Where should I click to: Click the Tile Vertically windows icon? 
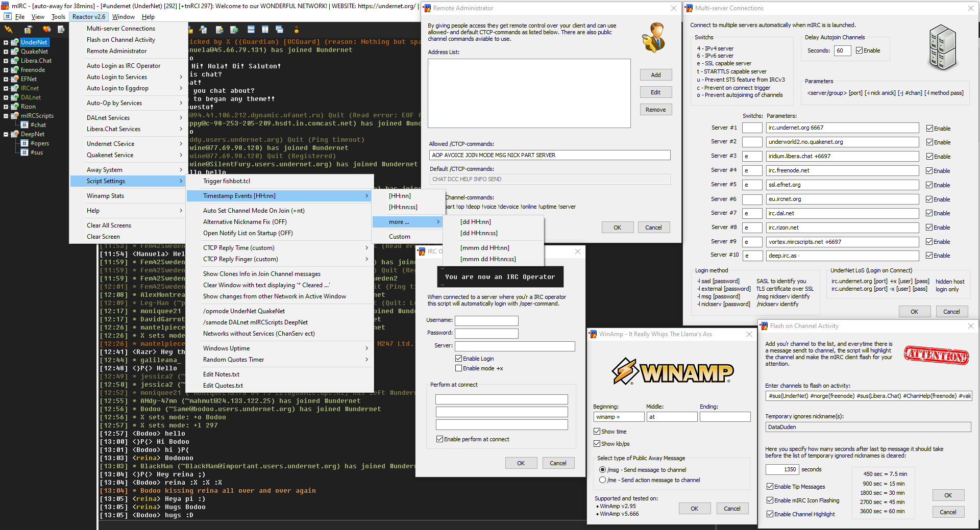pyautogui.click(x=265, y=30)
